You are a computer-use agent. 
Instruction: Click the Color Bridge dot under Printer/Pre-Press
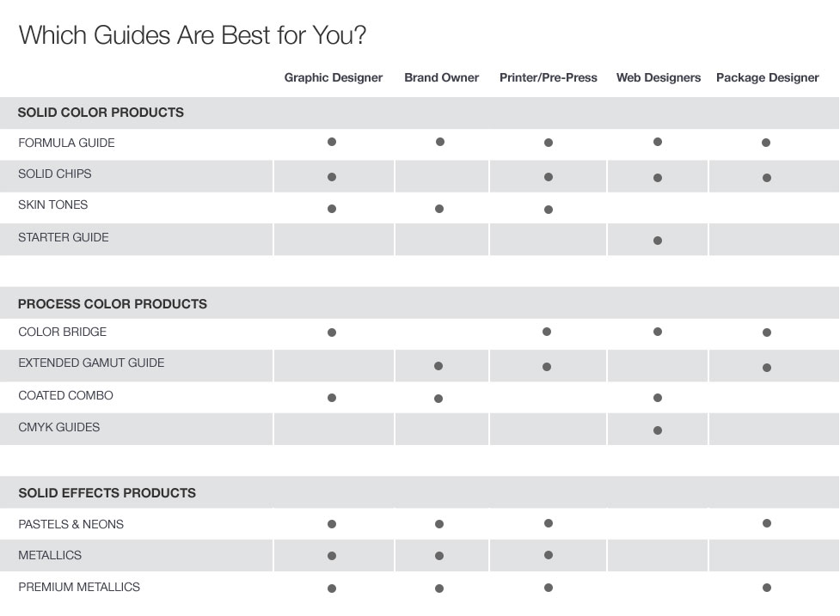click(547, 332)
